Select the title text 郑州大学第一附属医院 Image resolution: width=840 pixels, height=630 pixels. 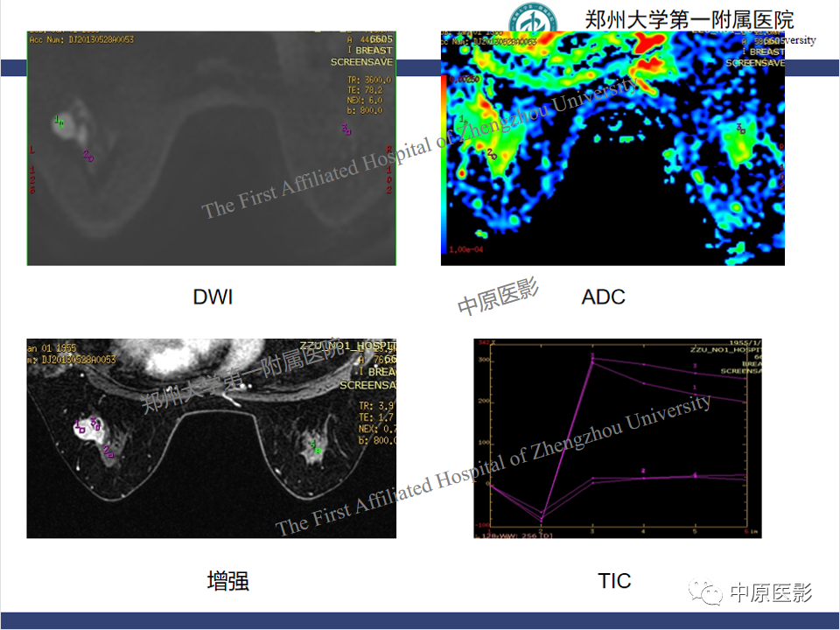[689, 20]
